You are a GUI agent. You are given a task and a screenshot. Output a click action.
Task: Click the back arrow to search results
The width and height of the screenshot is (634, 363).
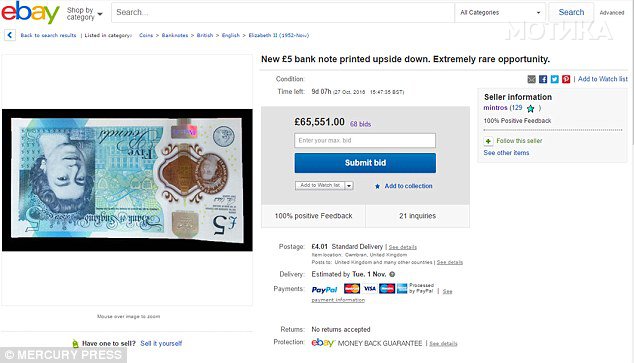click(x=10, y=35)
